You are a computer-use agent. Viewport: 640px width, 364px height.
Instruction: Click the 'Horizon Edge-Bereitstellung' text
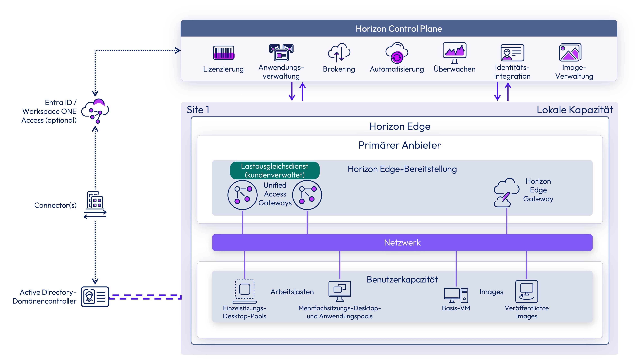point(402,169)
